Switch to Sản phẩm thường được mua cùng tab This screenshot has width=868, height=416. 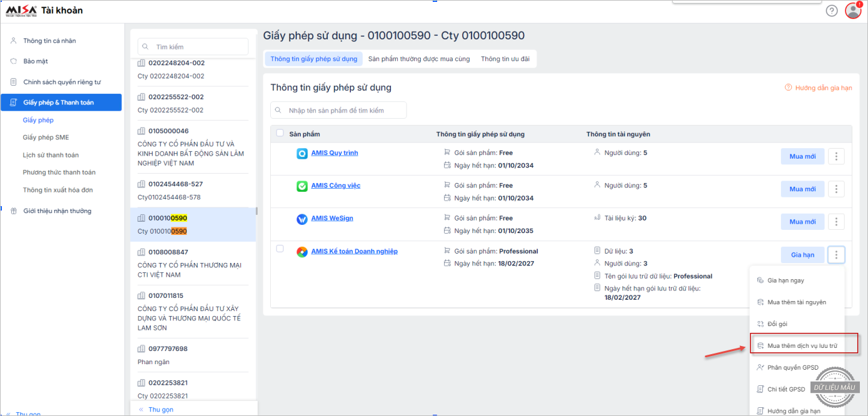click(x=418, y=59)
